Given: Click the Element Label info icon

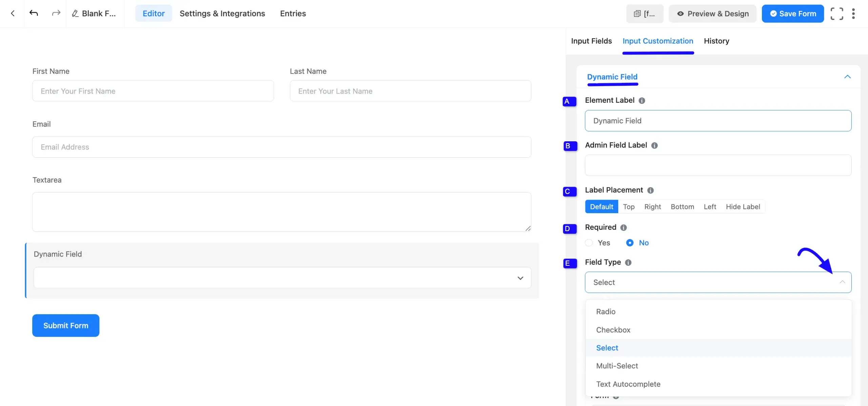Looking at the screenshot, I should [642, 101].
